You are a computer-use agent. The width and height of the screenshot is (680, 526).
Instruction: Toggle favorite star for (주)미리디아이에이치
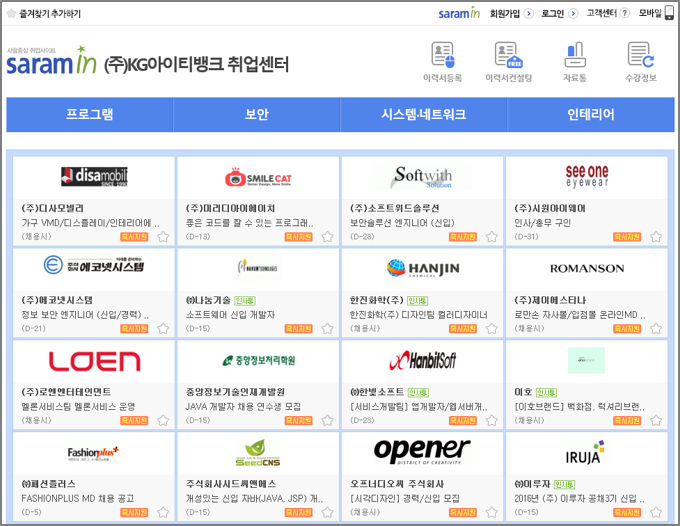(327, 237)
